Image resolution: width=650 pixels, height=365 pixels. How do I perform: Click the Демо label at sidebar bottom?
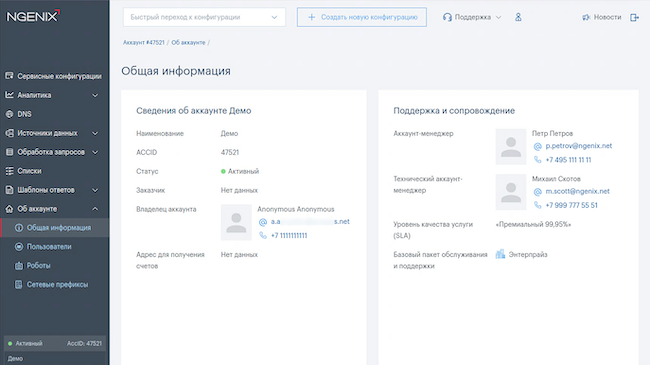tap(15, 358)
